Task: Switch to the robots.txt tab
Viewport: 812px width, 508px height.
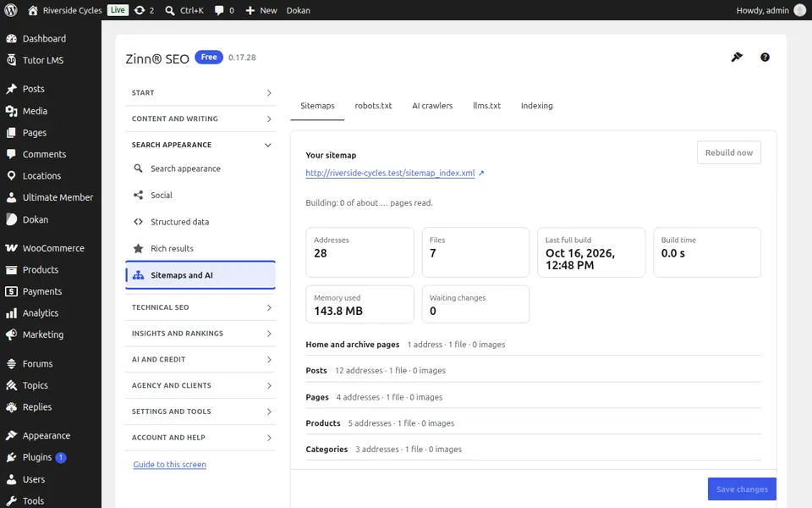Action: (373, 106)
